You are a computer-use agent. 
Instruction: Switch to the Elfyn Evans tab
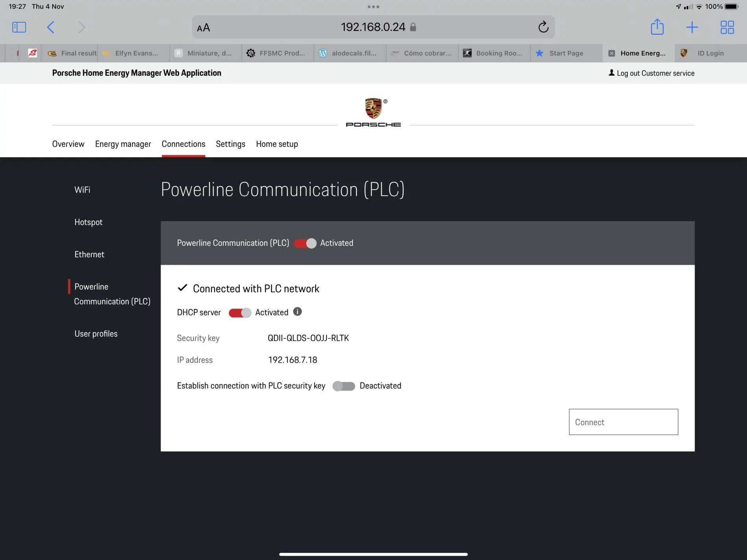[x=134, y=53]
